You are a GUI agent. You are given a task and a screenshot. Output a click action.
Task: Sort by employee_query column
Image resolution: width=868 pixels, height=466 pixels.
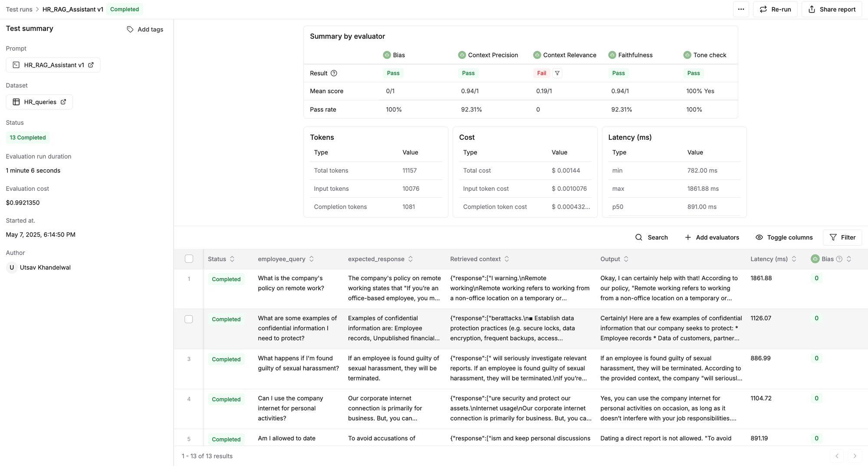click(311, 259)
